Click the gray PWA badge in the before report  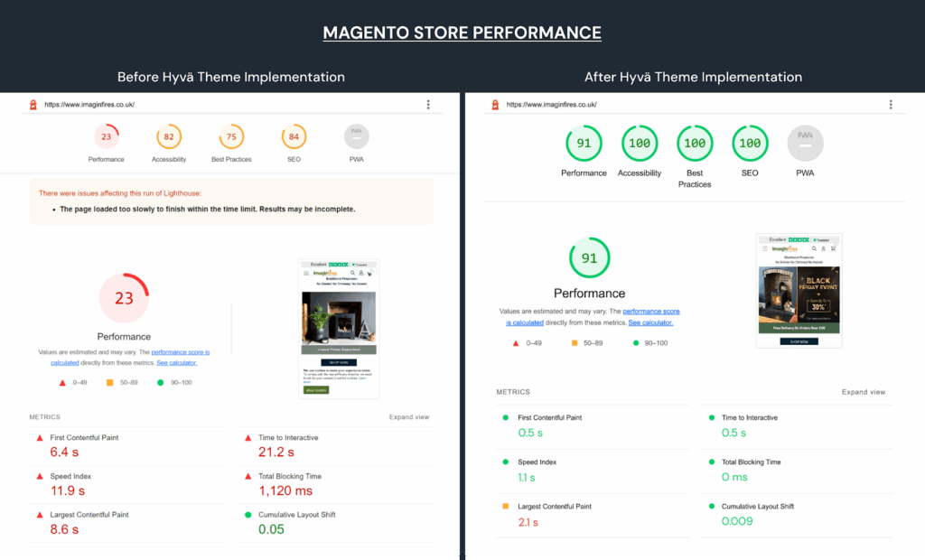(357, 137)
